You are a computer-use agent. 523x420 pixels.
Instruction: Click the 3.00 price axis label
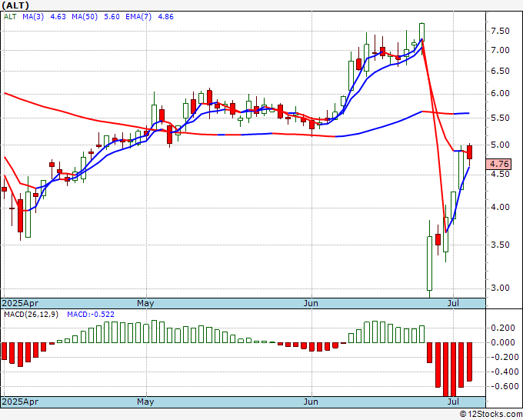pos(500,288)
